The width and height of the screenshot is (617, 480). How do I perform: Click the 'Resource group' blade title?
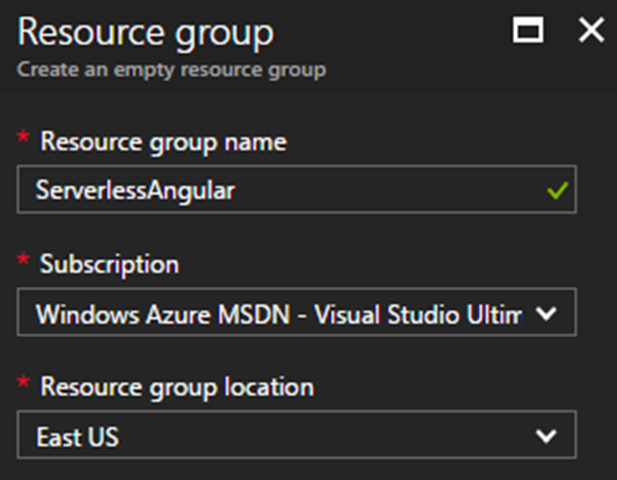coord(146,33)
